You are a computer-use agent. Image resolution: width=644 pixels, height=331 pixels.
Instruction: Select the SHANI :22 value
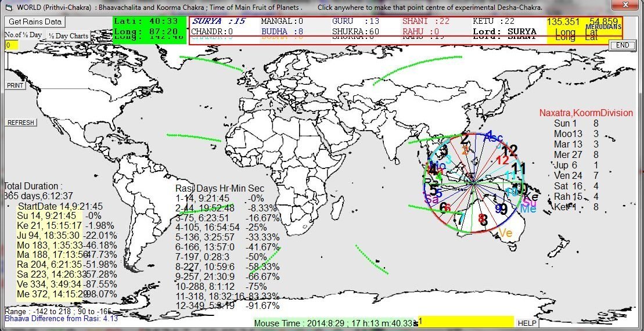coord(426,21)
